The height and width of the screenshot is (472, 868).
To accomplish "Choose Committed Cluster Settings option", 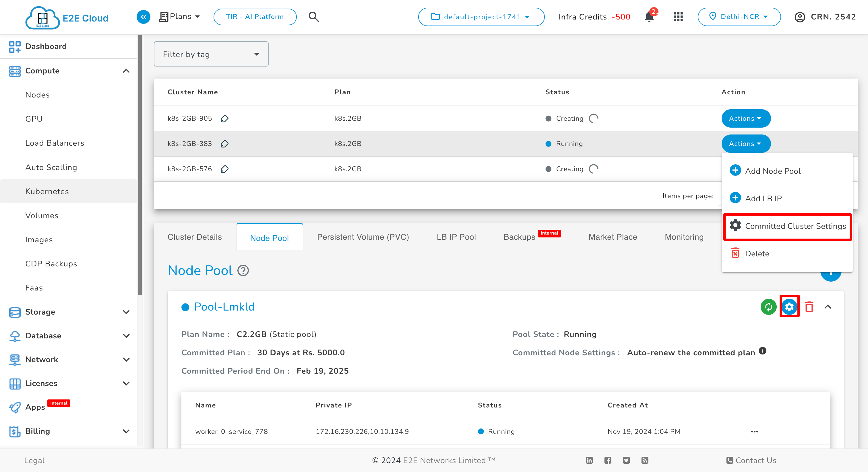I will (787, 226).
